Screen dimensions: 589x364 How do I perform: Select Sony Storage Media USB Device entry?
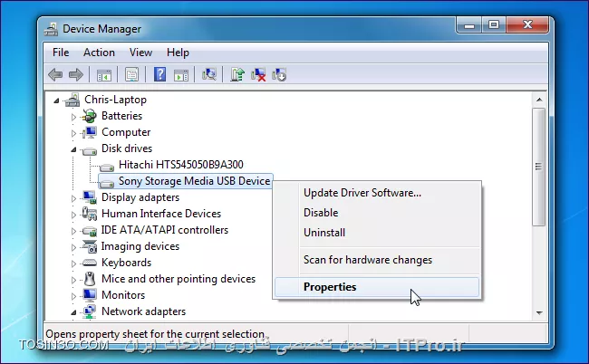click(194, 181)
